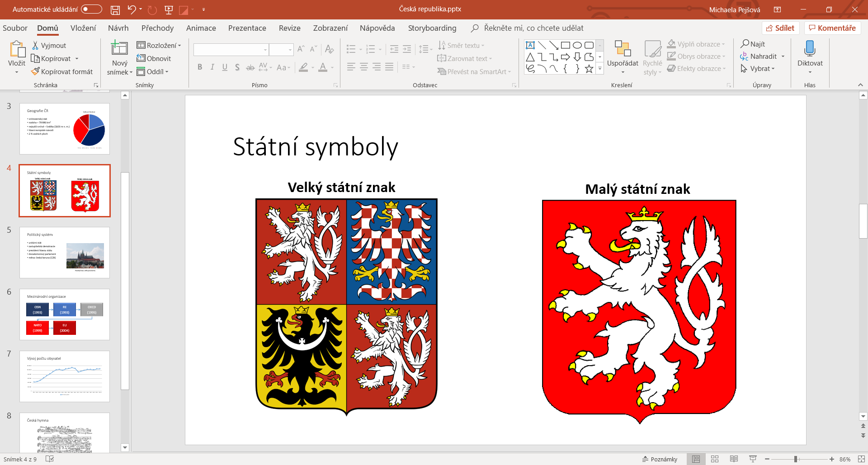The width and height of the screenshot is (868, 465).
Task: Start presentation from beginning icon
Action: pyautogui.click(x=169, y=9)
